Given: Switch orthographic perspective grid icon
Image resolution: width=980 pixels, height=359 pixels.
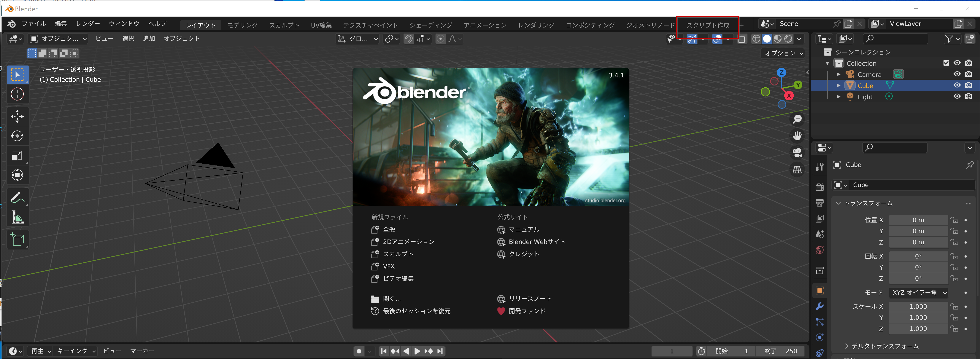Looking at the screenshot, I should 797,170.
